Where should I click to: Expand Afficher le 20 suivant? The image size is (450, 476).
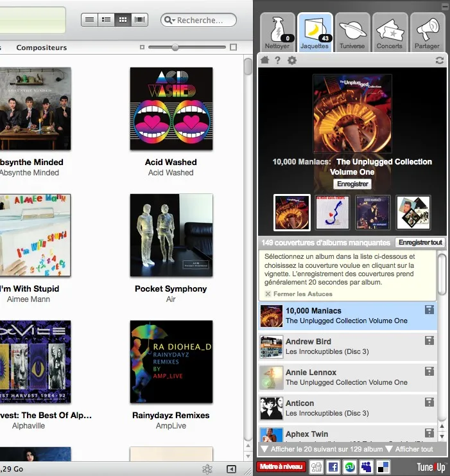(322, 449)
